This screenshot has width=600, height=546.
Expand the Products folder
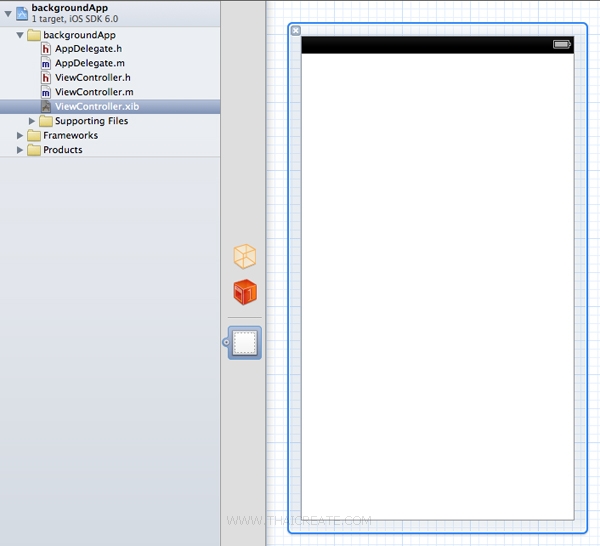(20, 150)
